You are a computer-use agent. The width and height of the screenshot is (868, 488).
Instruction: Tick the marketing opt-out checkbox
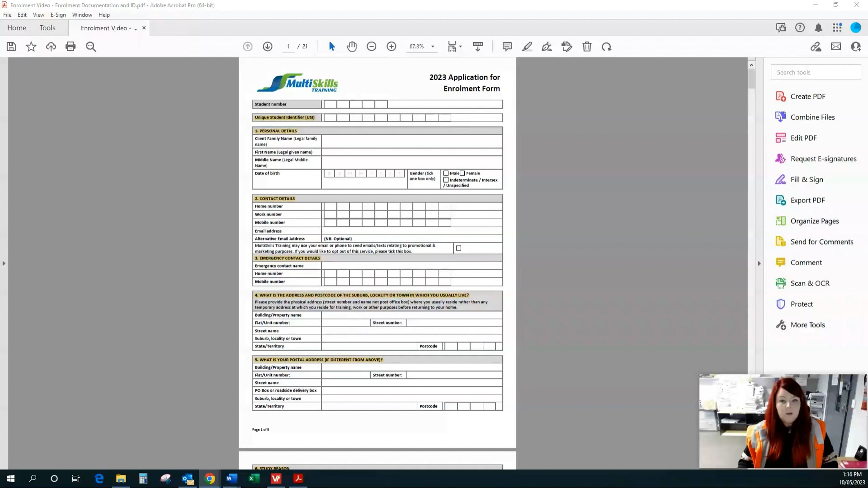[459, 248]
